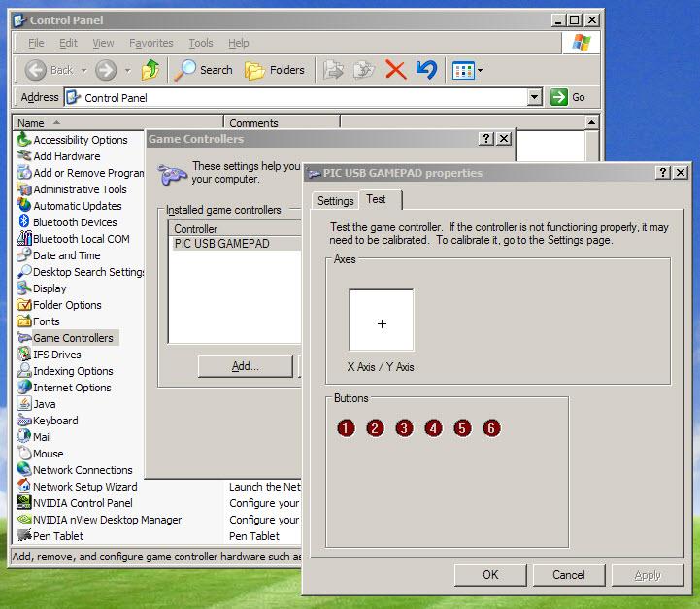Open the Forward history dropdown arrow
Screen dimensions: 700x609
pos(128,71)
